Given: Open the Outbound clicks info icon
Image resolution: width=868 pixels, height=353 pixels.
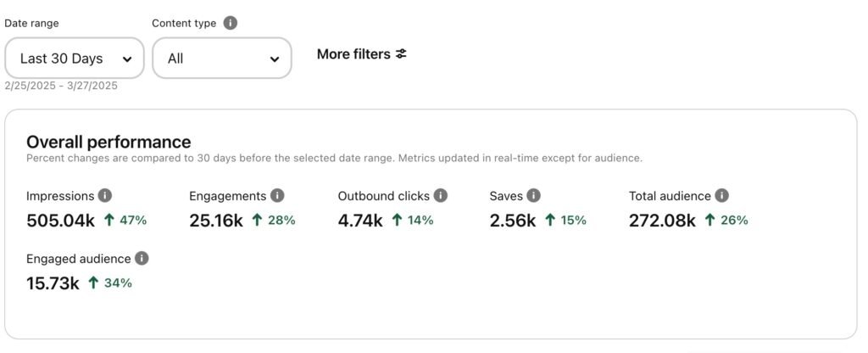Looking at the screenshot, I should (441, 196).
